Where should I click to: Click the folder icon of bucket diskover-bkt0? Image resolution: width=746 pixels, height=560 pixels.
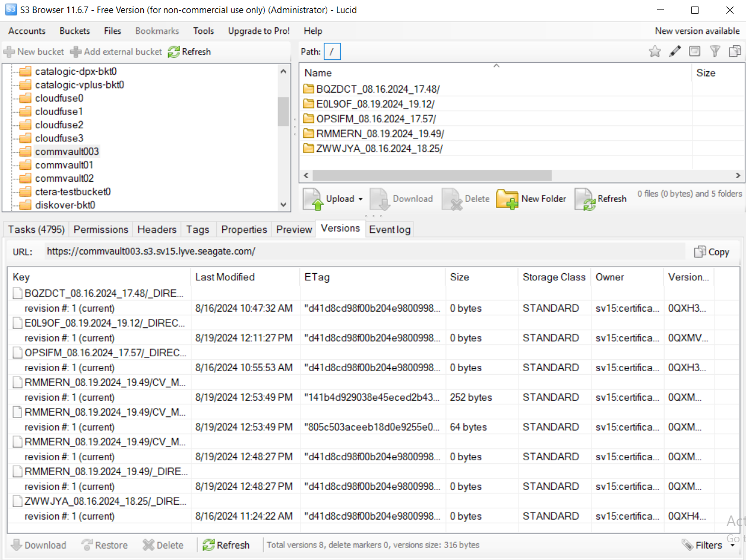click(x=25, y=205)
